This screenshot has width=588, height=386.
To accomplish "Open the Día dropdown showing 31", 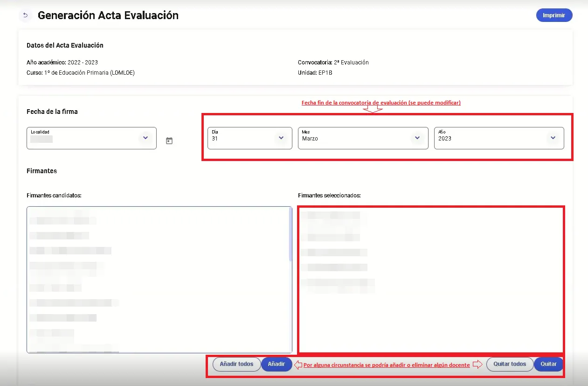I will (x=242, y=139).
